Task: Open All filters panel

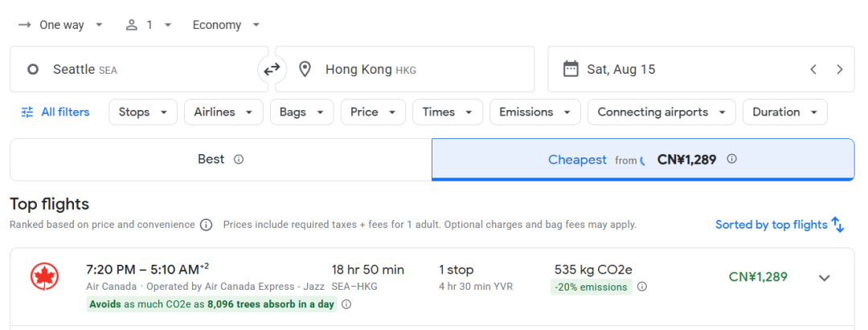Action: 55,112
